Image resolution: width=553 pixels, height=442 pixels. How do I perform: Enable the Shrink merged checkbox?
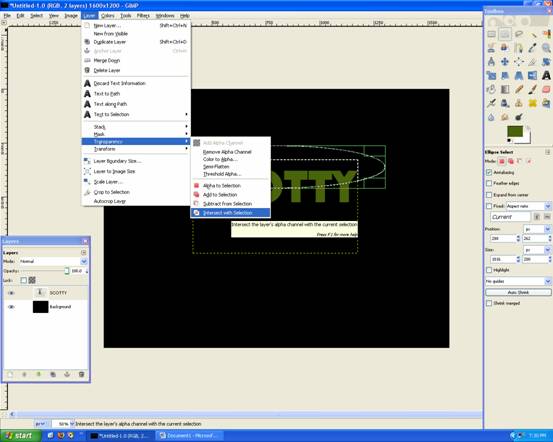(x=489, y=303)
